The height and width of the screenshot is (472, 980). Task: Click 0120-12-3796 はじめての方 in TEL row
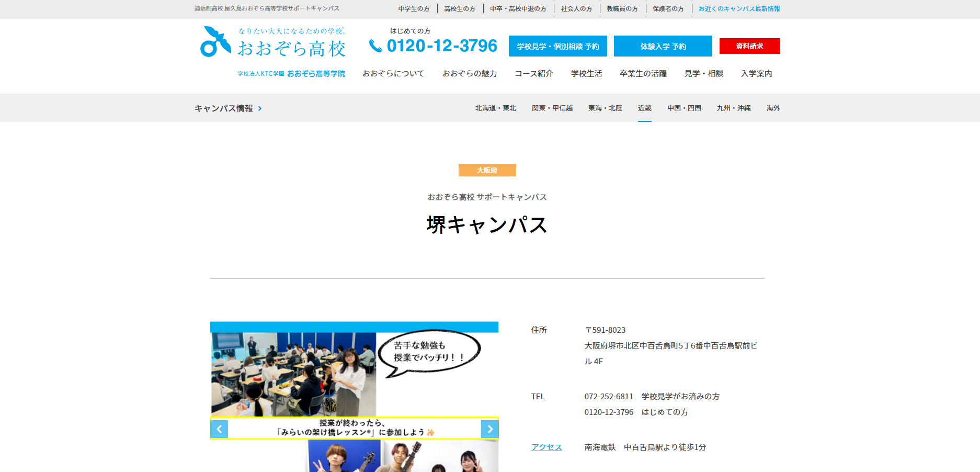point(636,412)
